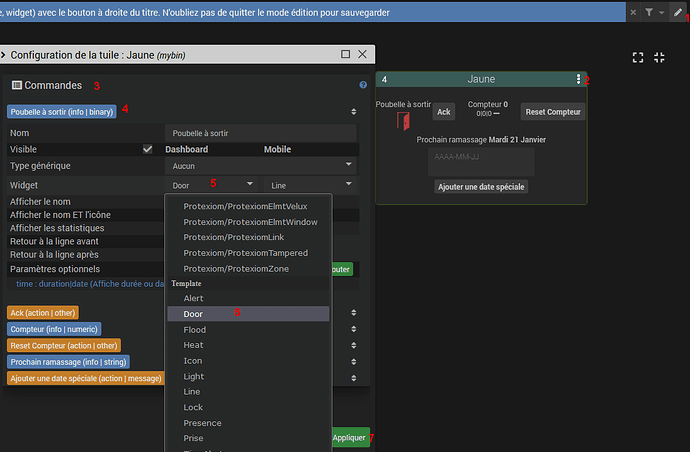Toggle the Visible checkbox
690x452 pixels.
(147, 149)
